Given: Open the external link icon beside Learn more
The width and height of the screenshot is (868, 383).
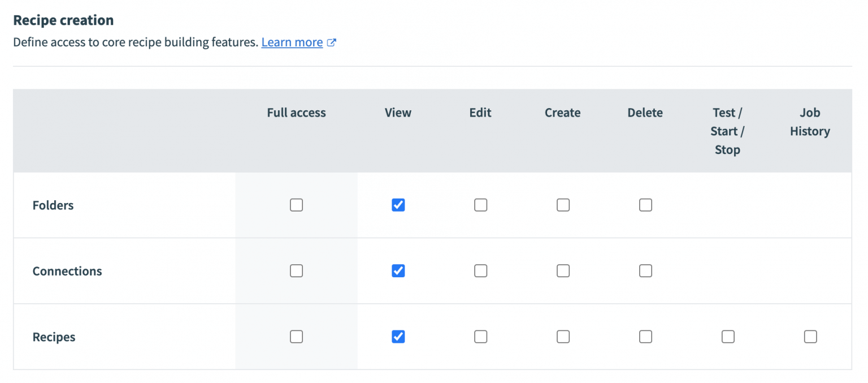Looking at the screenshot, I should click(x=333, y=42).
